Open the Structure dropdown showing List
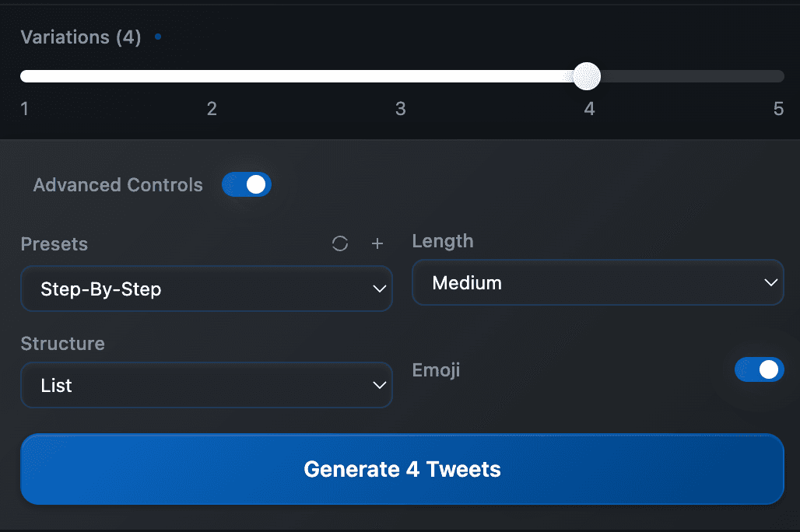 coord(206,385)
